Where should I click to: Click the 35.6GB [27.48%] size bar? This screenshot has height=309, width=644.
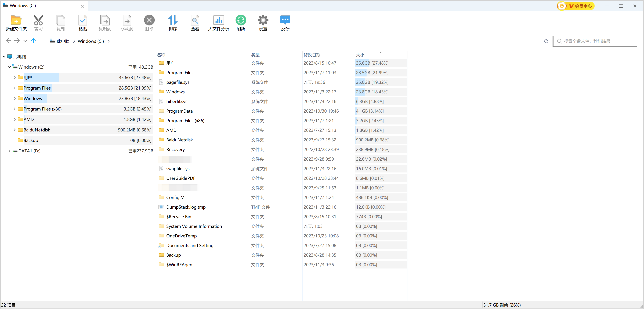tap(381, 63)
